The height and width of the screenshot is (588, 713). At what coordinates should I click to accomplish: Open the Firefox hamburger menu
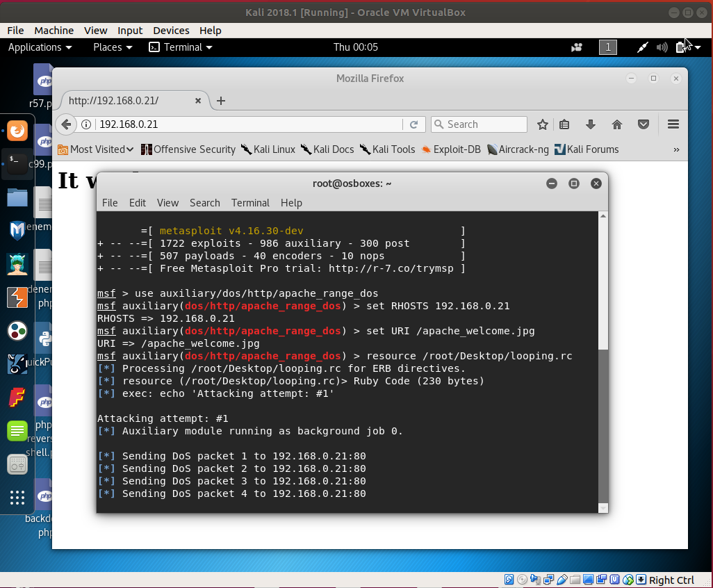(673, 124)
